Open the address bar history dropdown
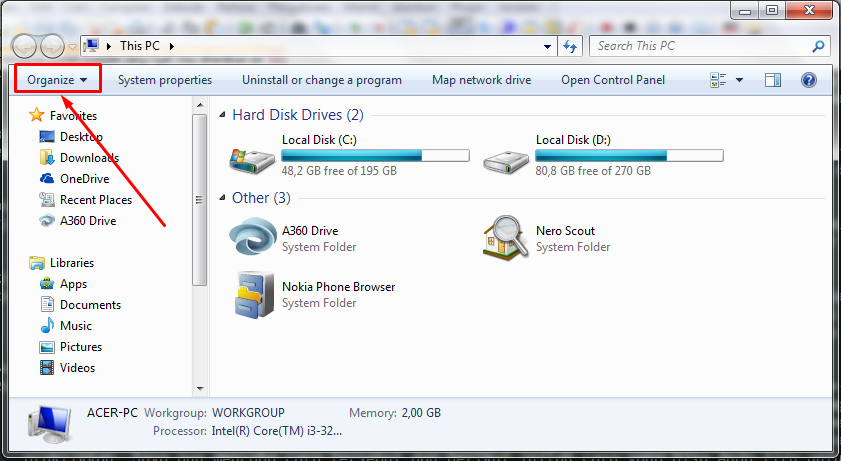The image size is (841, 461). 547,47
